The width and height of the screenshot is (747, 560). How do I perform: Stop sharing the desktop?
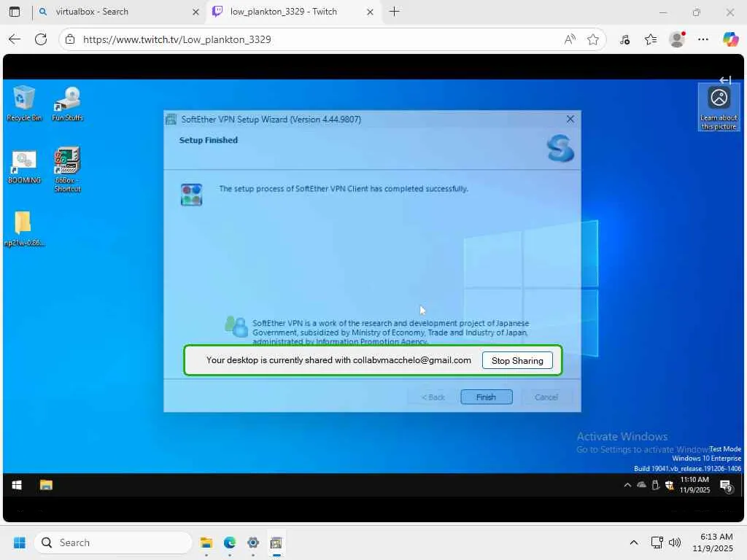tap(517, 360)
